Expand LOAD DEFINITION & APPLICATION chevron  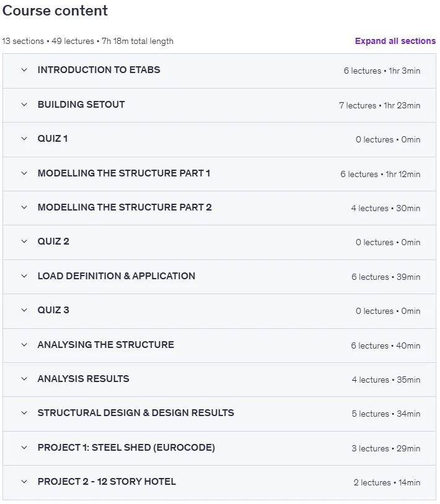tap(24, 276)
